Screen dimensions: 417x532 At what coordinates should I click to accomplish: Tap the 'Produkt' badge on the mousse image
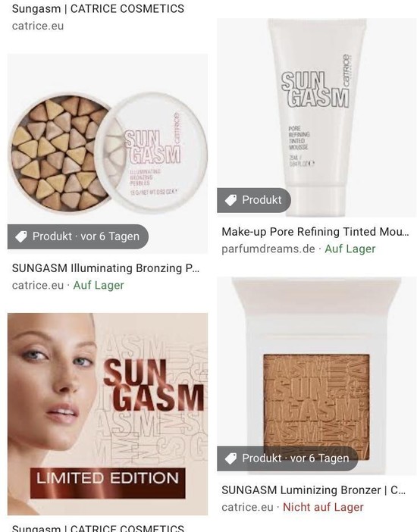click(x=254, y=200)
